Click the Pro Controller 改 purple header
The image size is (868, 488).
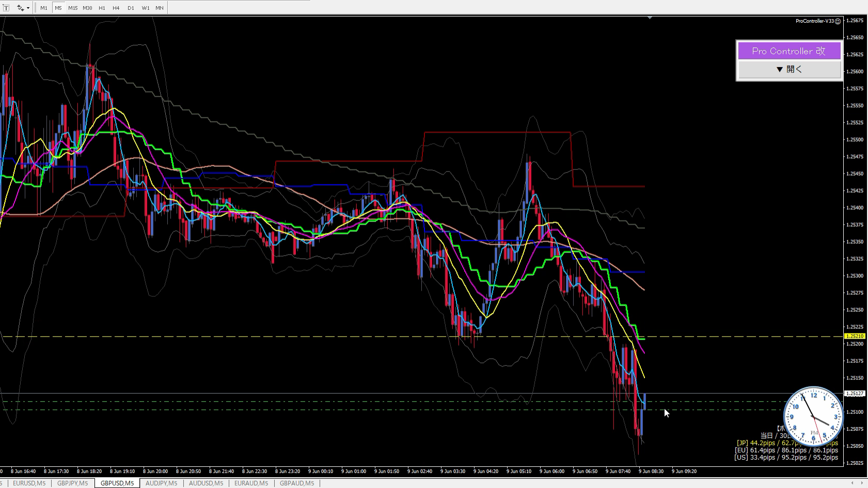[x=789, y=51]
